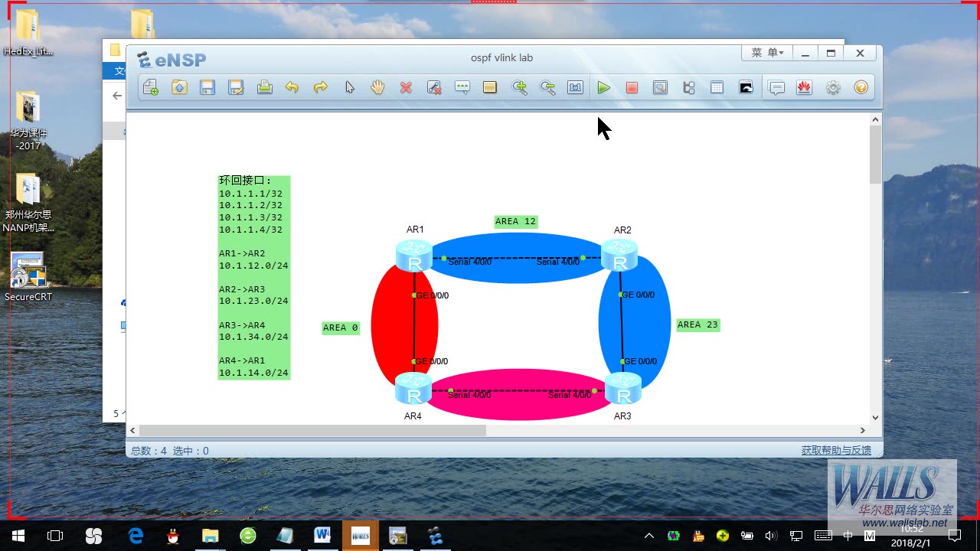
Task: Click the scroll-down arrow of the canvas
Action: pyautogui.click(x=876, y=418)
